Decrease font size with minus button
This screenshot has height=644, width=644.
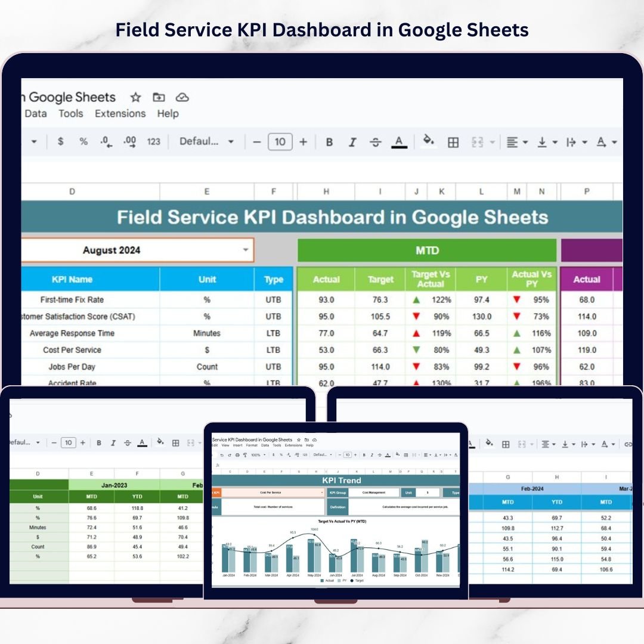(256, 142)
